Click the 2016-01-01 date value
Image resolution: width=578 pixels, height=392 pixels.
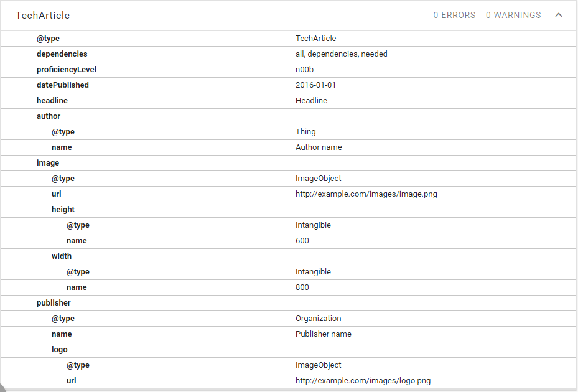(315, 85)
